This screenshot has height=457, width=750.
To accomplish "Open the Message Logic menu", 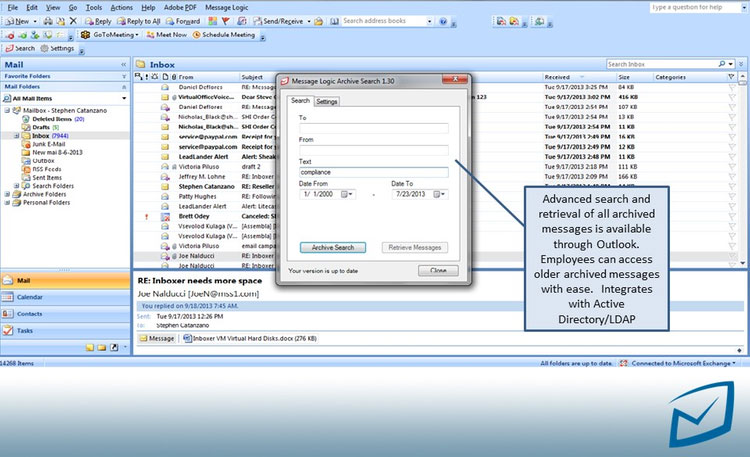I will pos(227,7).
